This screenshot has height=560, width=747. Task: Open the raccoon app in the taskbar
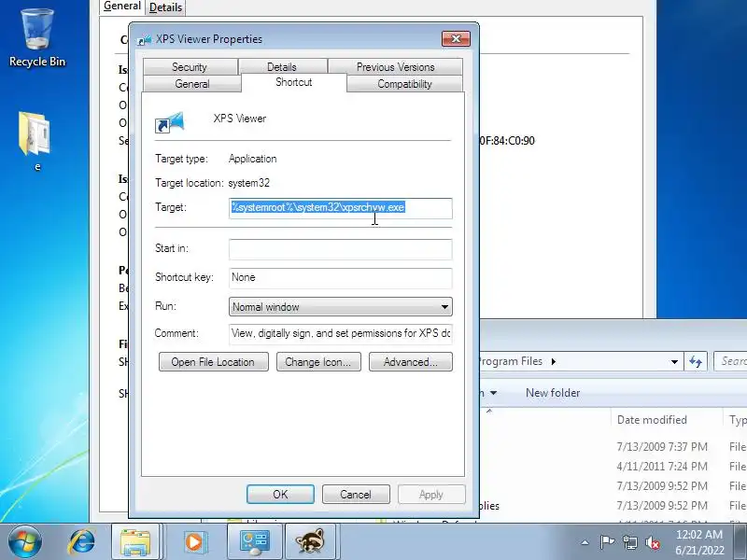311,542
